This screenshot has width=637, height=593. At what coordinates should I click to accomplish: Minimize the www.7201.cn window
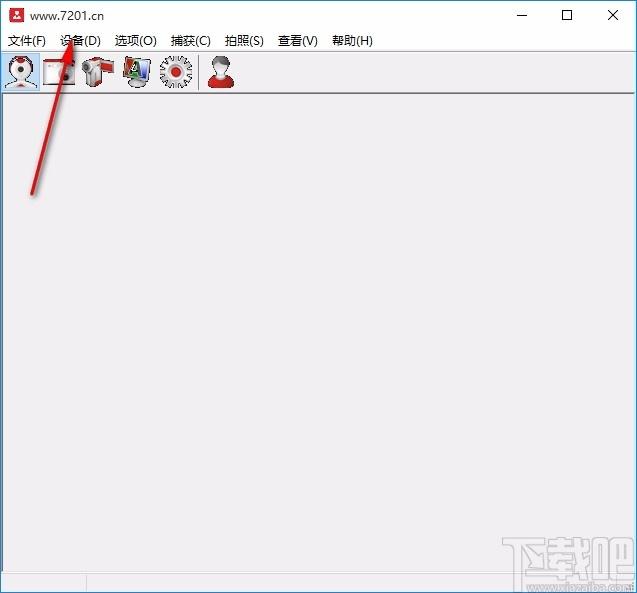[x=522, y=15]
